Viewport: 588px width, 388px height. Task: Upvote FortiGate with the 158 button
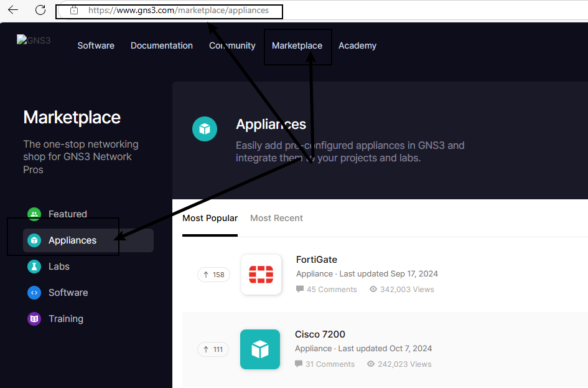pyautogui.click(x=214, y=275)
